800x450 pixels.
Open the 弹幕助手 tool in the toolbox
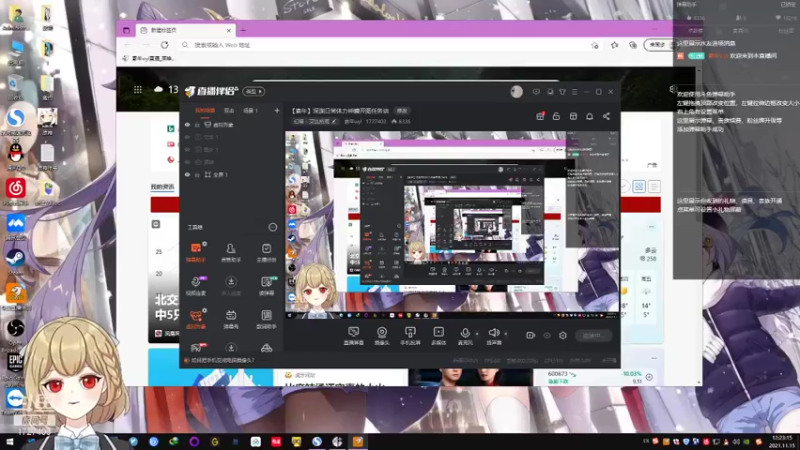click(196, 252)
